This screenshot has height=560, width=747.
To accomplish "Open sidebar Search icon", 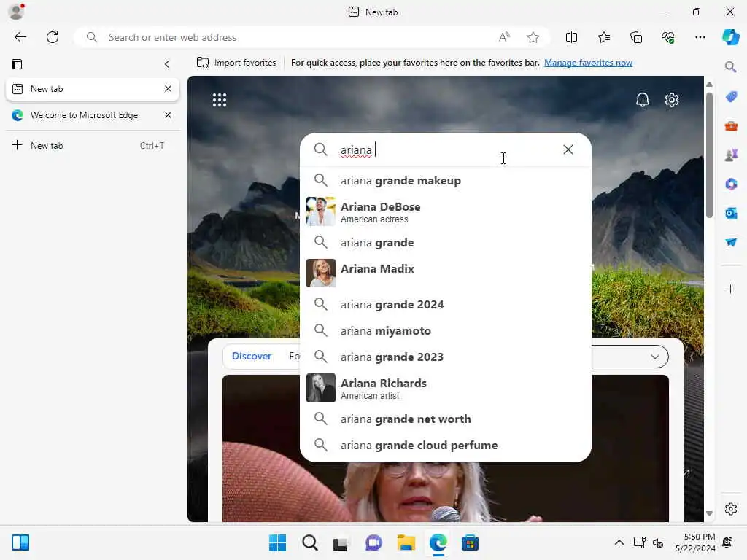I will point(730,67).
